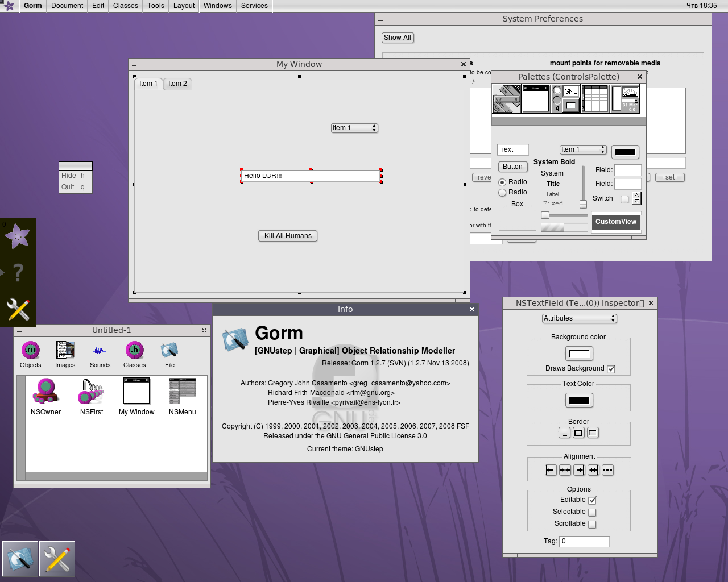The width and height of the screenshot is (728, 582).
Task: Click the set button in System Preferences
Action: pyautogui.click(x=670, y=177)
